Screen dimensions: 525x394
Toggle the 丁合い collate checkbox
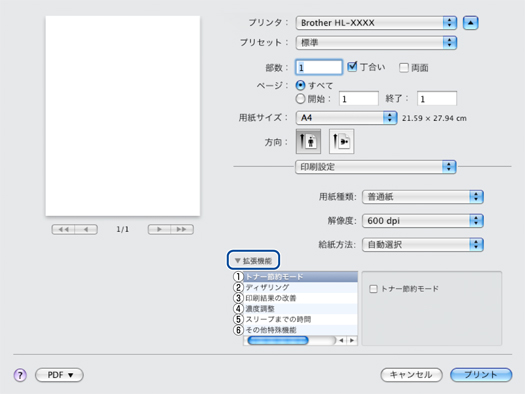pyautogui.click(x=352, y=67)
